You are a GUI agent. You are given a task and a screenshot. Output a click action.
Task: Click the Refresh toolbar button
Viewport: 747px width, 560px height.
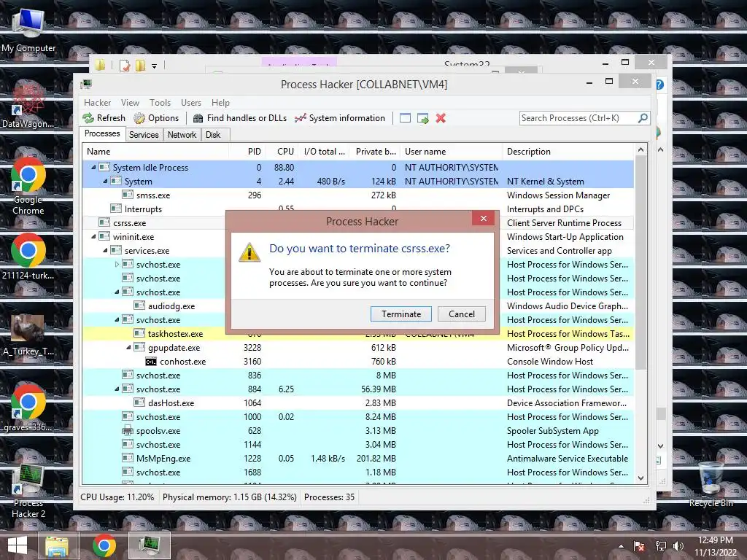click(104, 118)
